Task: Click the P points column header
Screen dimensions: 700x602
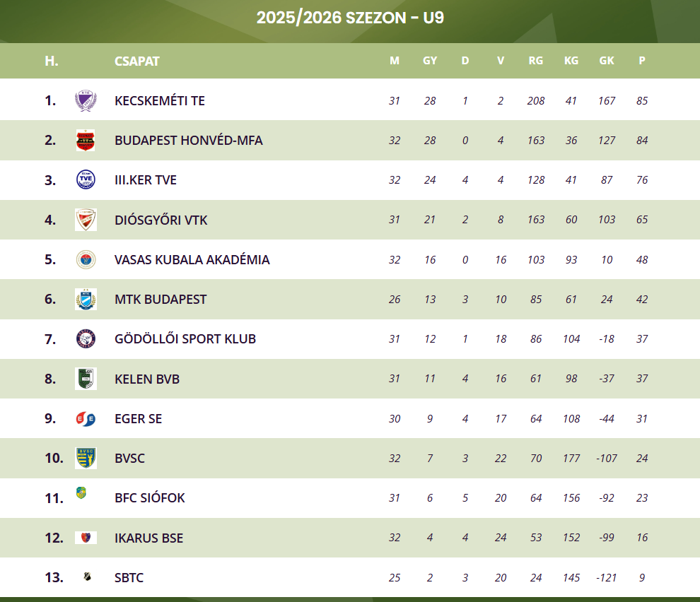Action: [642, 61]
